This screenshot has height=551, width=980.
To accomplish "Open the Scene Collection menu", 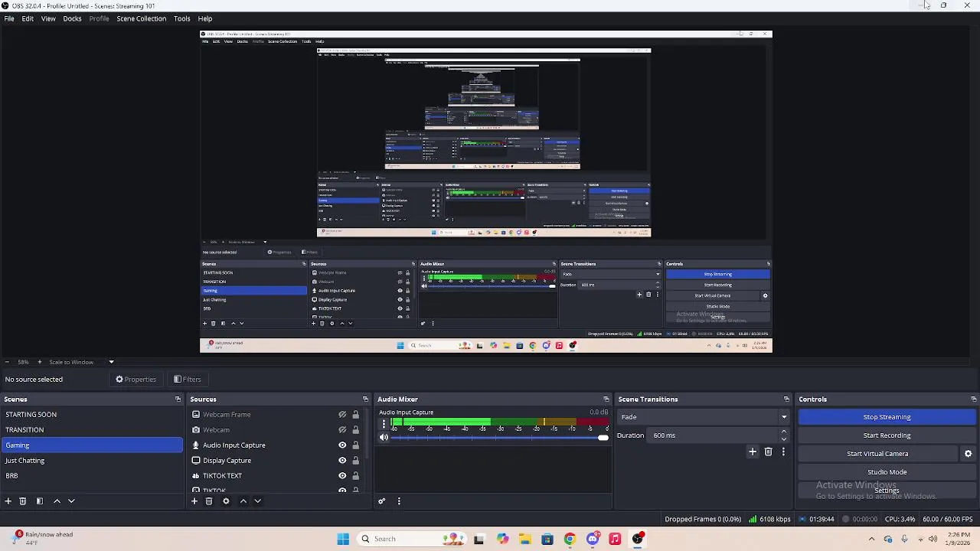I will pos(142,18).
